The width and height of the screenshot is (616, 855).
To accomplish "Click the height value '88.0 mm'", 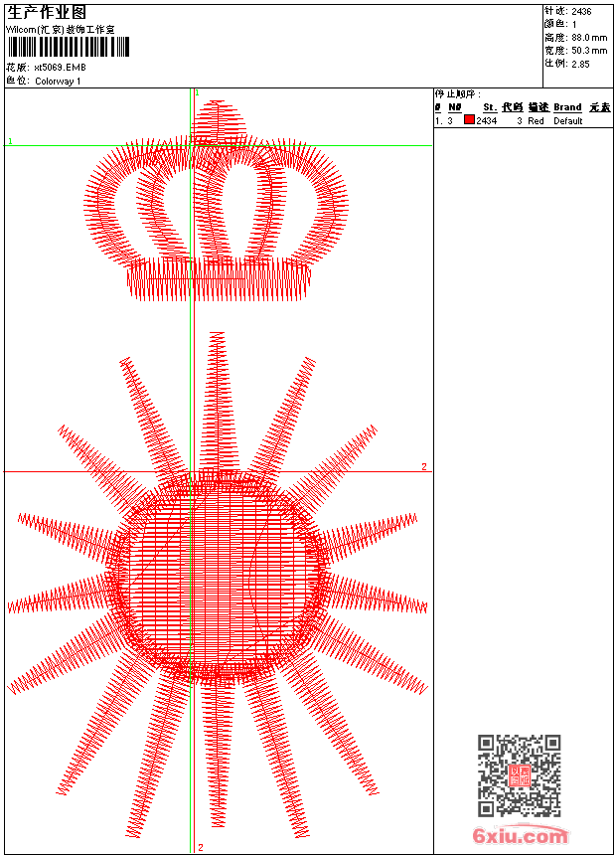I will tap(589, 38).
